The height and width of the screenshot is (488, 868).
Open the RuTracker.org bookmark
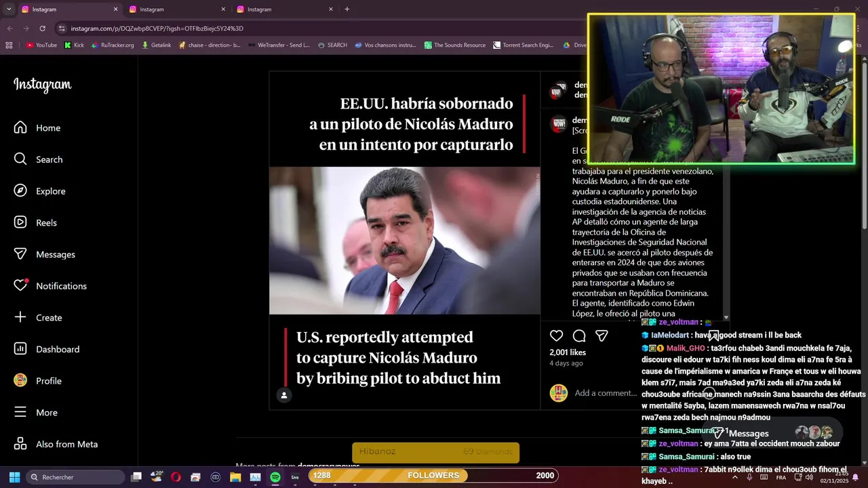click(113, 45)
